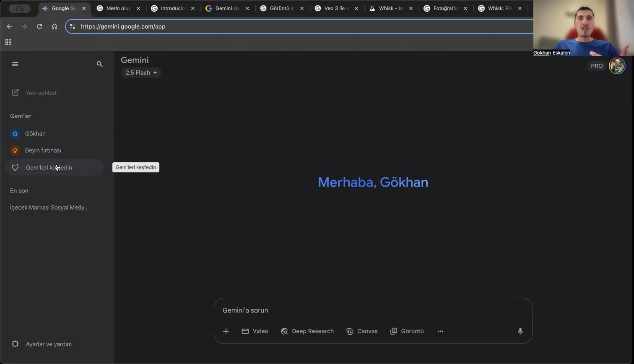Select the Video tool chip
This screenshot has height=364, width=634.
(x=255, y=331)
